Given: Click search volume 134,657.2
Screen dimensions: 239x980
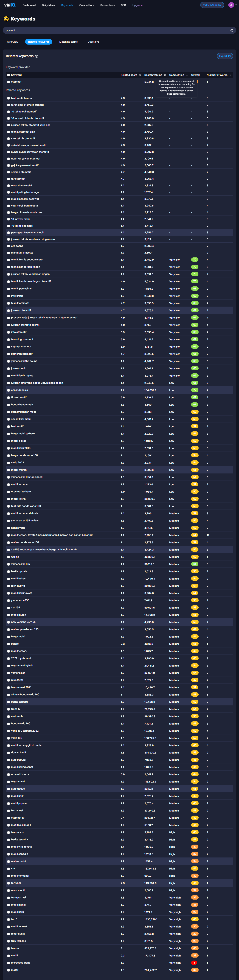Looking at the screenshot, I should 150,390.
